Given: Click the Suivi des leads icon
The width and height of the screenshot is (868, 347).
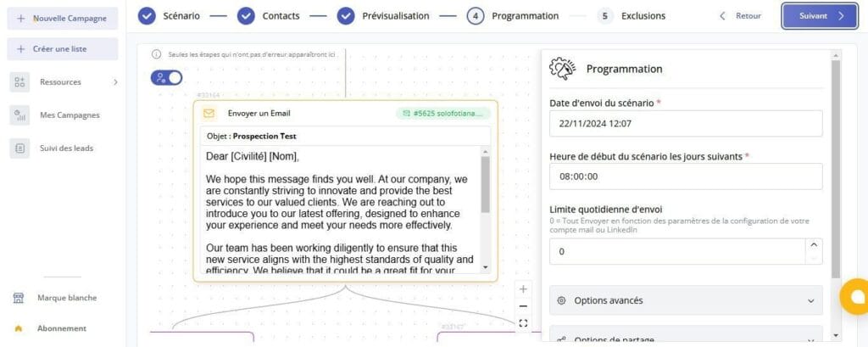Looking at the screenshot, I should (19, 148).
